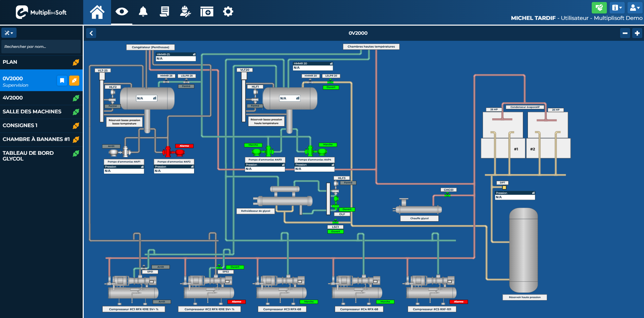Image resolution: width=644 pixels, height=318 pixels.
Task: Click the HLF3 Fermé valve status
Action: [348, 183]
